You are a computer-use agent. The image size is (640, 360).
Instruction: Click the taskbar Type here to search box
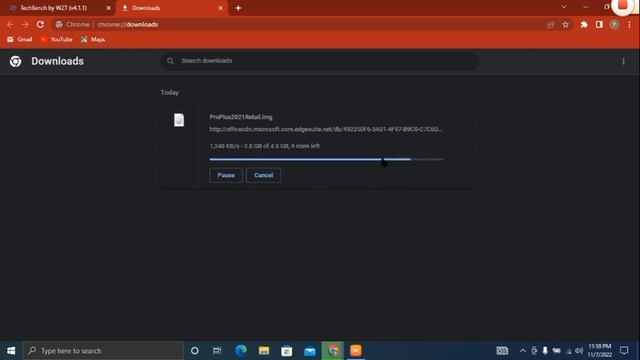coord(103,351)
